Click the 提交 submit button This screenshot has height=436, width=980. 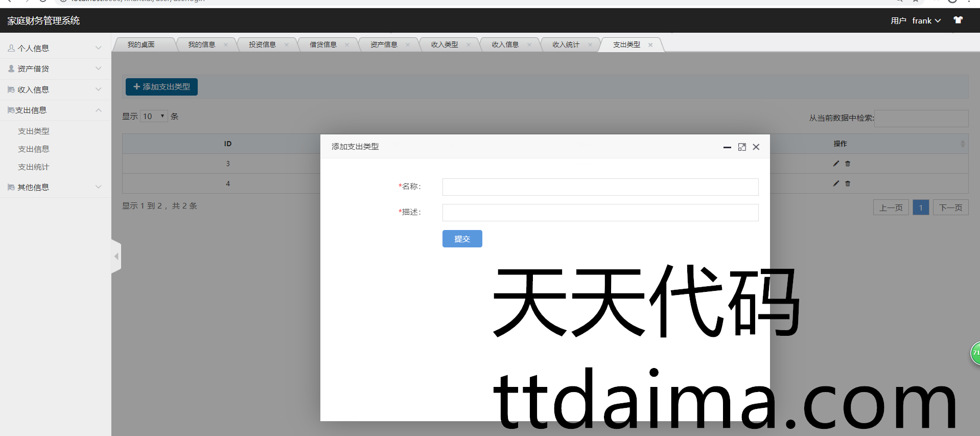pyautogui.click(x=462, y=239)
